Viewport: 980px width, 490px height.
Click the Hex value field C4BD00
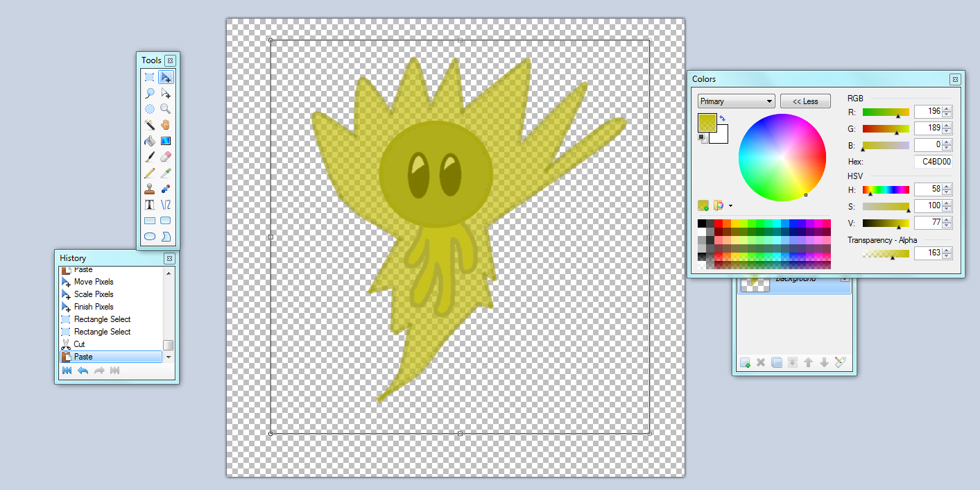[934, 162]
